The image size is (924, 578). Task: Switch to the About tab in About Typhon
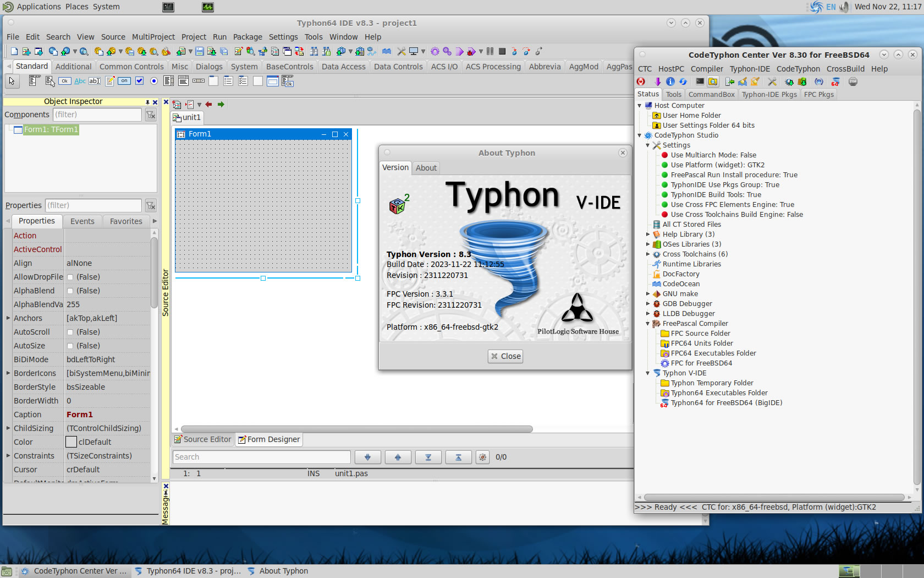426,168
